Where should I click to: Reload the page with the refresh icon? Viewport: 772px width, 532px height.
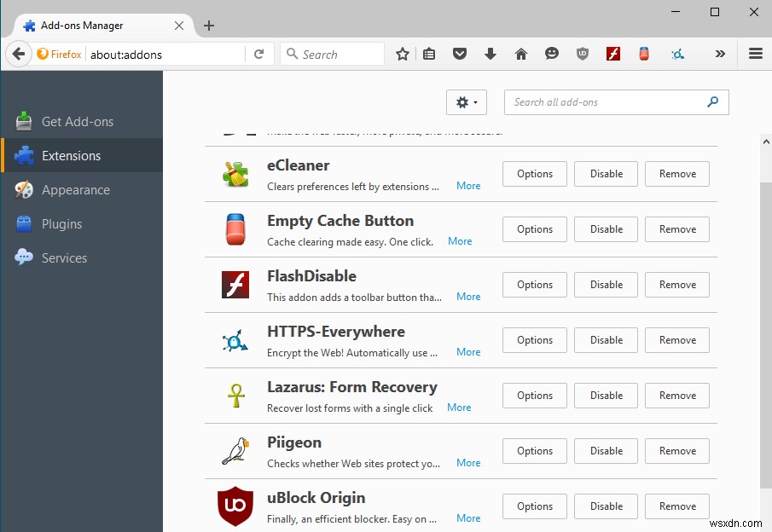(258, 53)
